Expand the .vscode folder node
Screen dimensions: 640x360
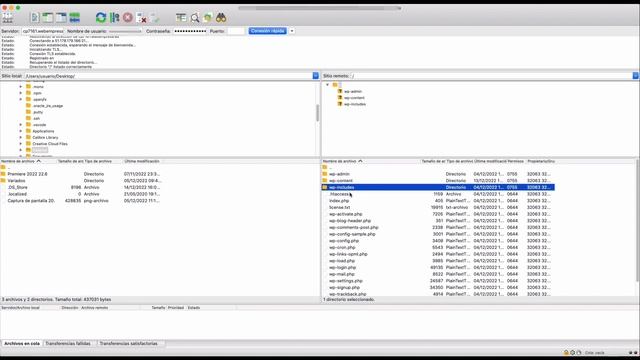pyautogui.click(x=21, y=125)
